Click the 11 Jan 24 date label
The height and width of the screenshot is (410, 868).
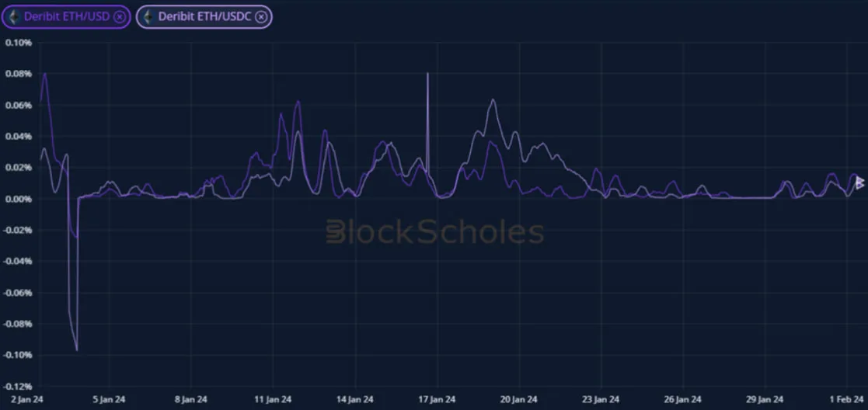[x=274, y=399]
